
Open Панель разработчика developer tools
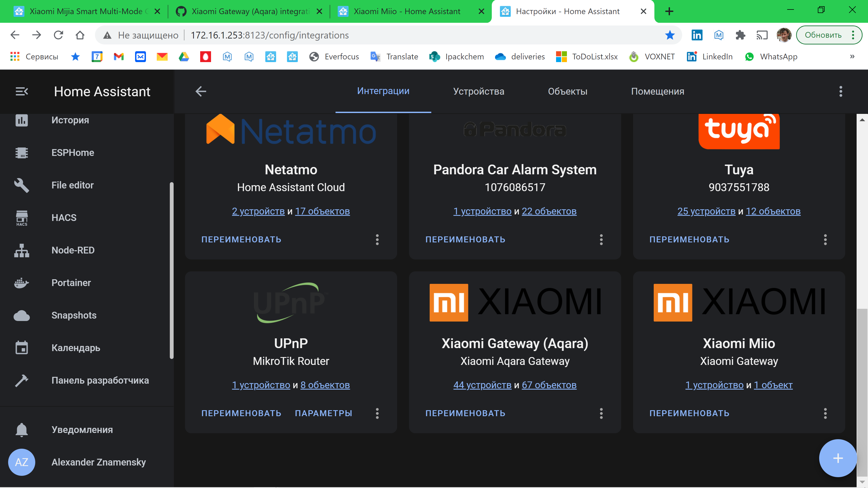pos(100,380)
